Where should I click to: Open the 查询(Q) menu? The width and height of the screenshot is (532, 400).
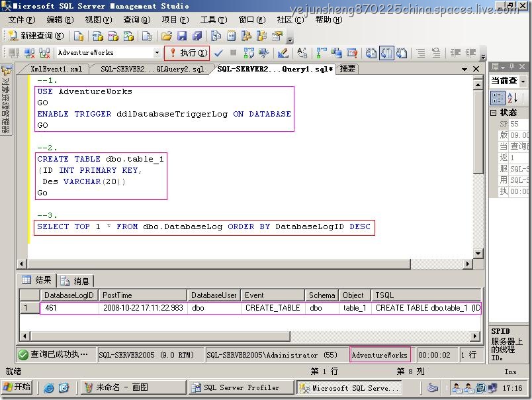pyautogui.click(x=137, y=20)
